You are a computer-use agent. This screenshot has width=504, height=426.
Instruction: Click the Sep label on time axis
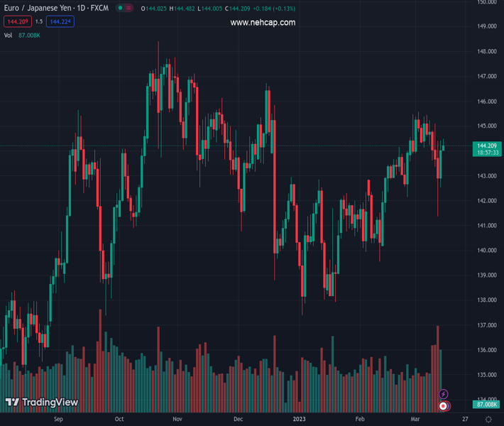(x=58, y=420)
